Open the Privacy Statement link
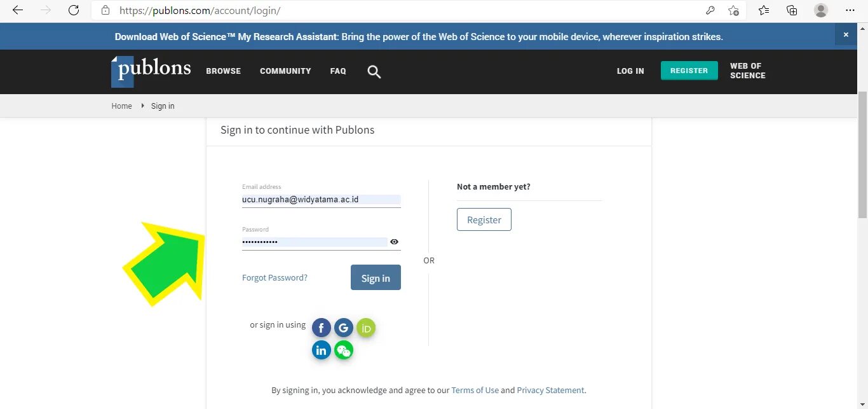868x409 pixels. (550, 390)
